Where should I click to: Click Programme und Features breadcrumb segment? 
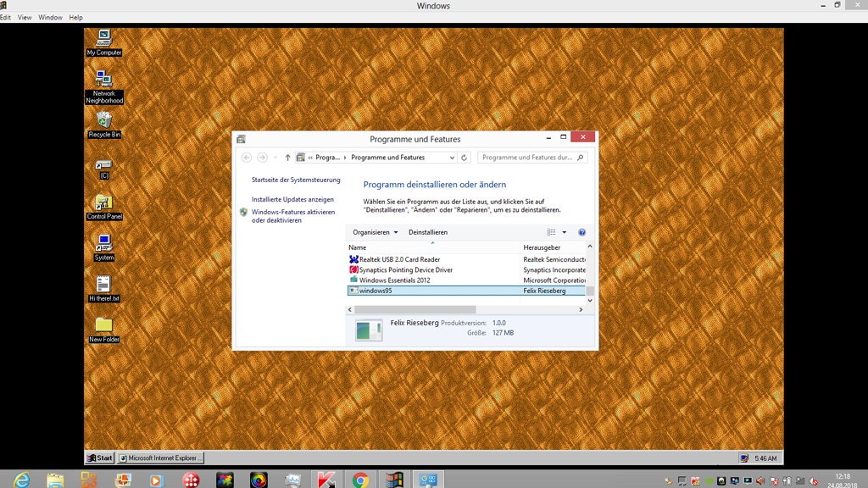387,158
